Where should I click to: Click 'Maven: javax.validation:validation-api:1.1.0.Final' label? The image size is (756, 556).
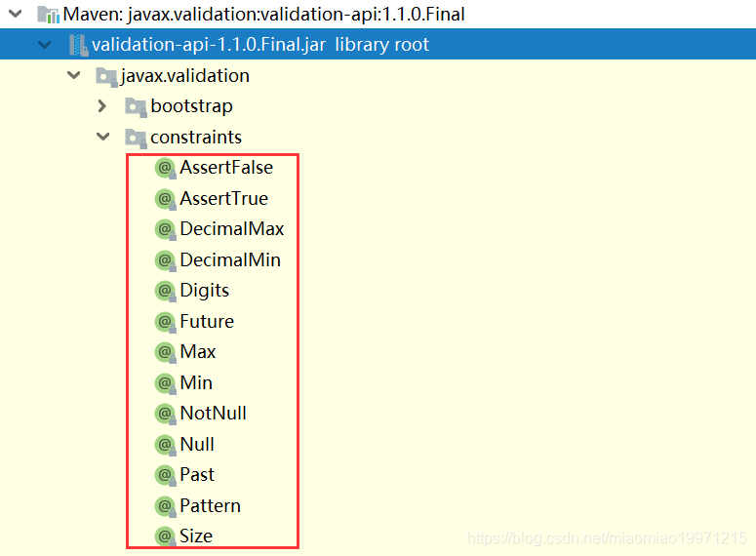[264, 15]
